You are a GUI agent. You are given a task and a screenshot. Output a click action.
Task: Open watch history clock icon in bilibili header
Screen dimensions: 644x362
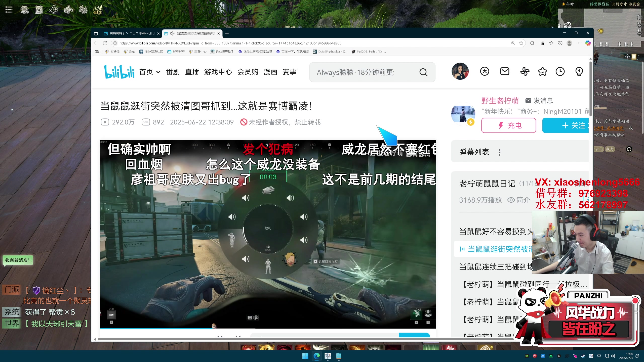click(560, 72)
